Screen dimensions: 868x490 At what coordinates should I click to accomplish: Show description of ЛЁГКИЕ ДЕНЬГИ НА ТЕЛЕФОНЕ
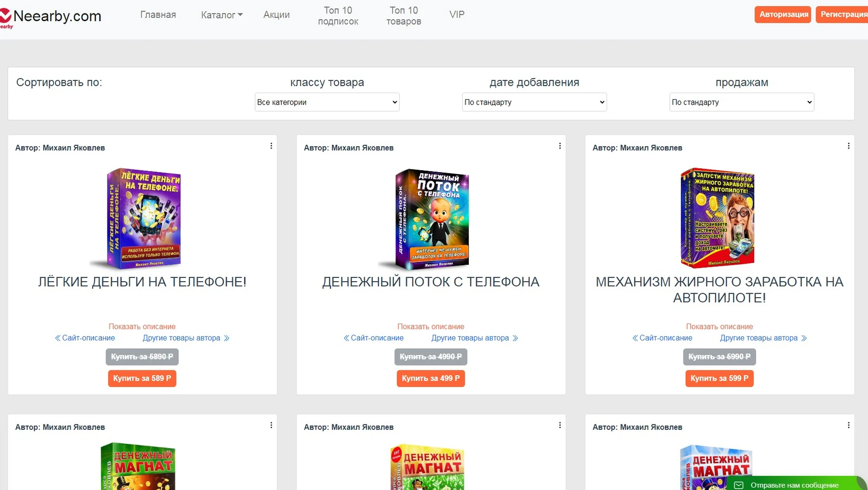[x=142, y=327]
